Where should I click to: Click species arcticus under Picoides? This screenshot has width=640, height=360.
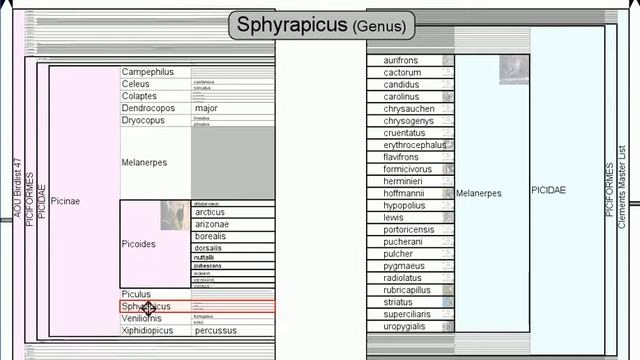pyautogui.click(x=233, y=212)
